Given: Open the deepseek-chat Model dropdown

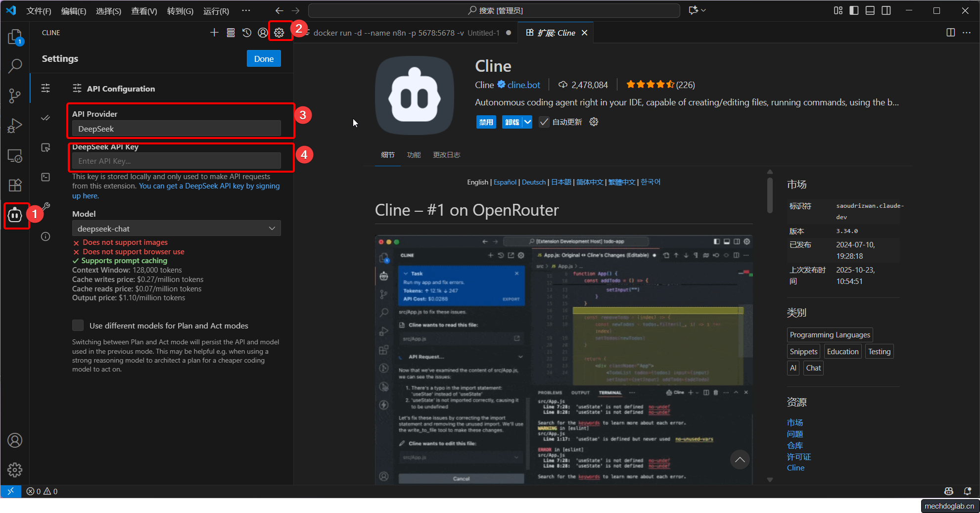Looking at the screenshot, I should (x=176, y=229).
